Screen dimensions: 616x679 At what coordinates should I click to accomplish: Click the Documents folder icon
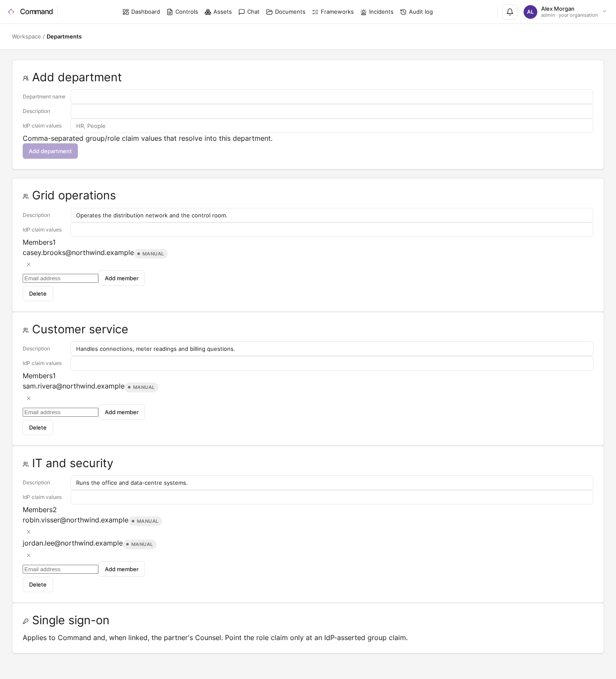(x=269, y=12)
